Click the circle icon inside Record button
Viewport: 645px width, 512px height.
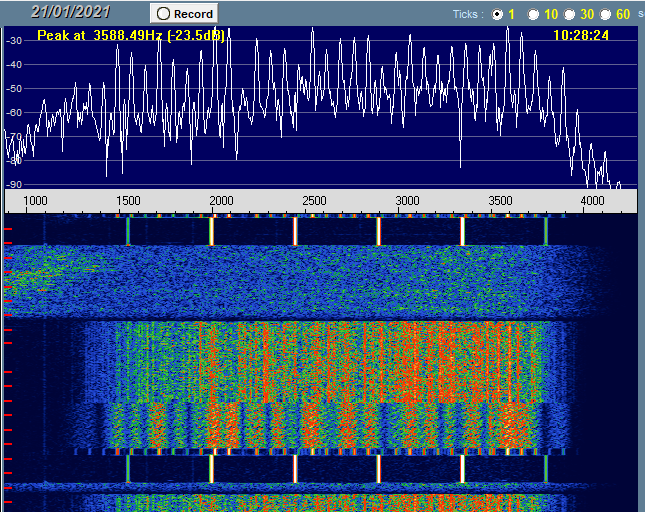163,14
